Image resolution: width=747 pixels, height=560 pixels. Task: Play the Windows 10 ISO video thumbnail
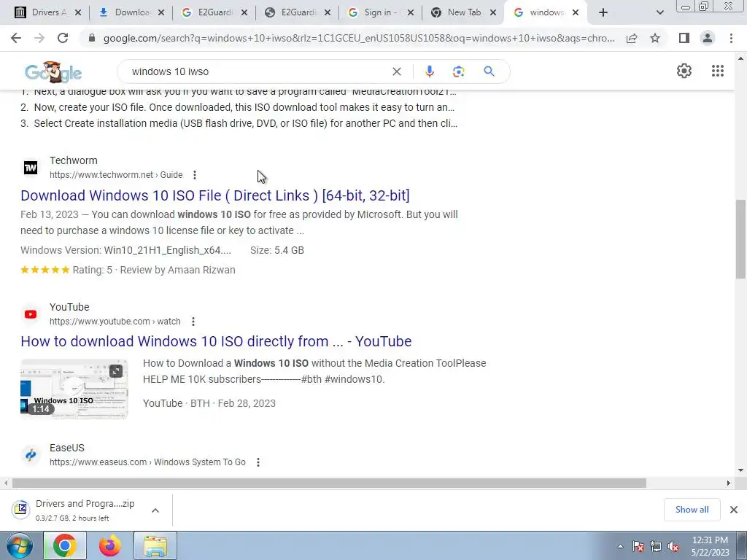click(x=74, y=389)
